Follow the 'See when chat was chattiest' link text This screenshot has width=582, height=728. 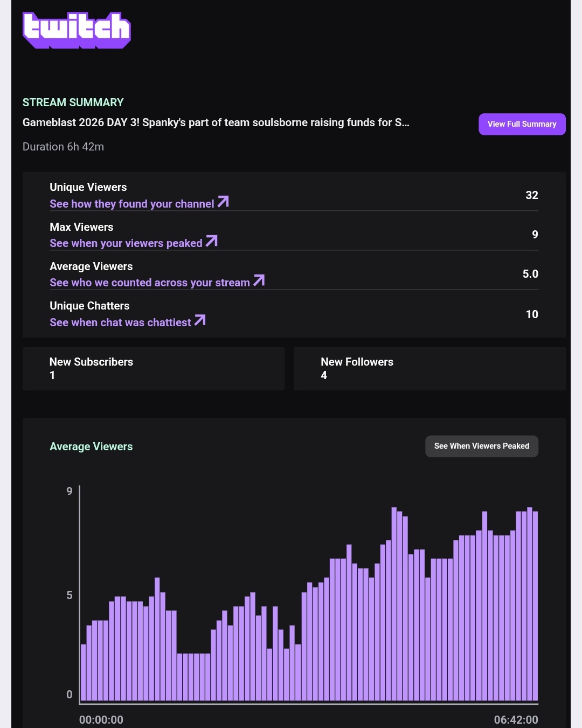tap(120, 322)
